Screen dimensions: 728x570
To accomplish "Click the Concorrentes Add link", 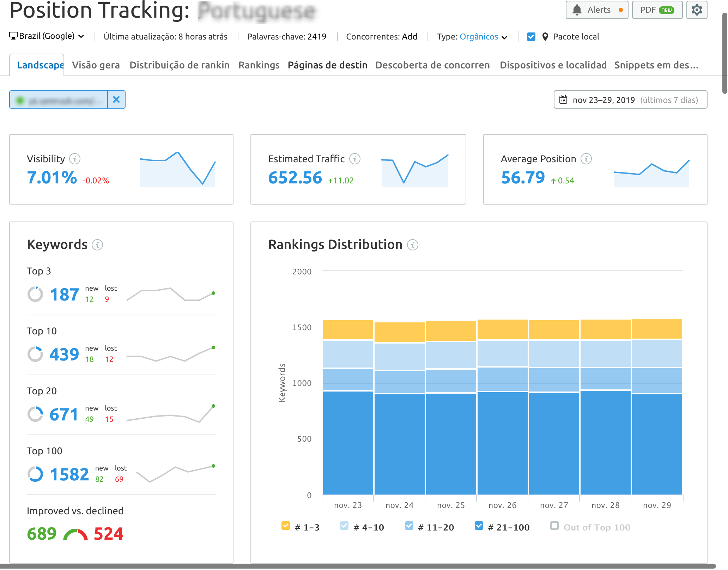I will tap(409, 37).
